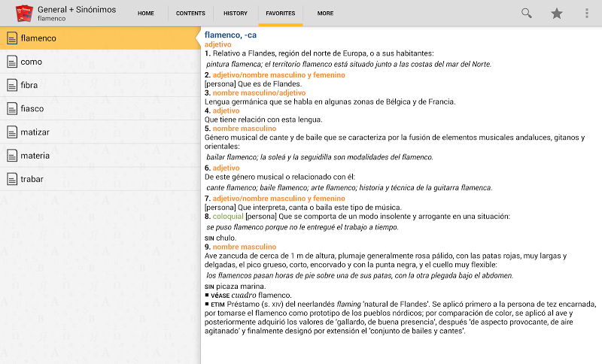Tap the red dictionary app logo
The image size is (602, 364).
tap(24, 13)
